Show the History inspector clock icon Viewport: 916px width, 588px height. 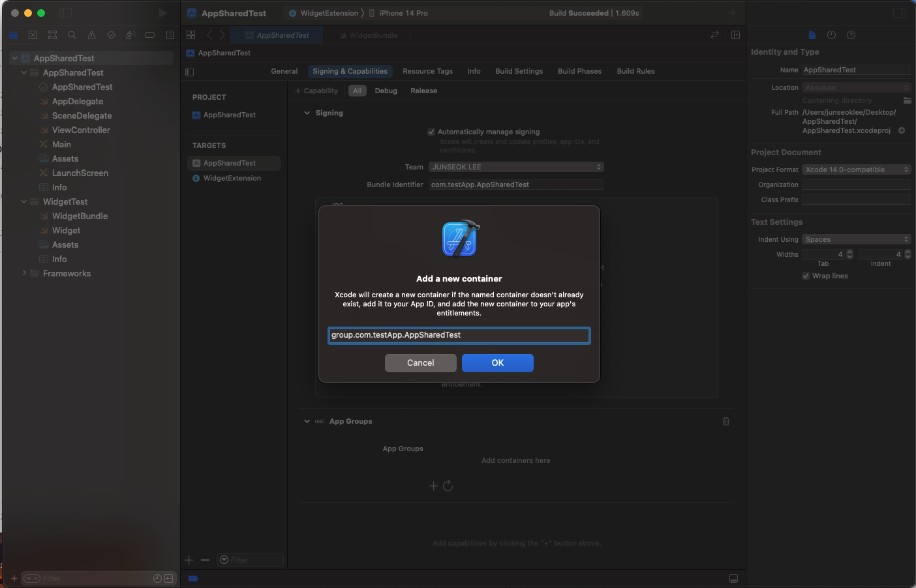[831, 35]
